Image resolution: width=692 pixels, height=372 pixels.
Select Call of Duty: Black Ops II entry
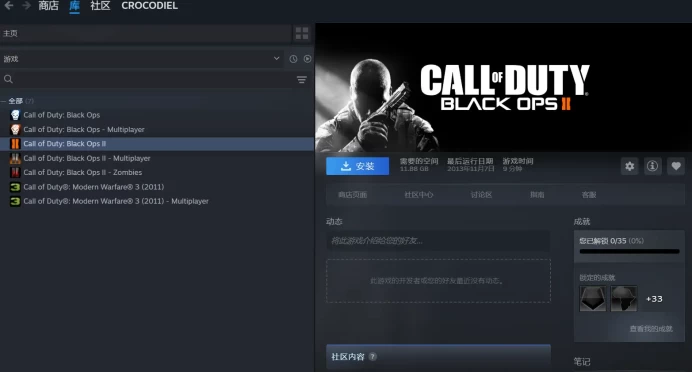[157, 143]
